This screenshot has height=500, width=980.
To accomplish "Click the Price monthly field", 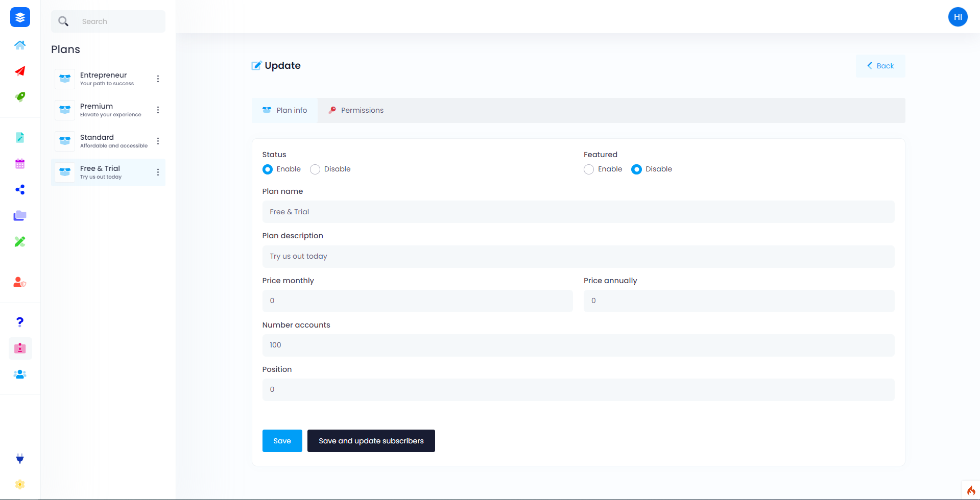I will point(417,301).
